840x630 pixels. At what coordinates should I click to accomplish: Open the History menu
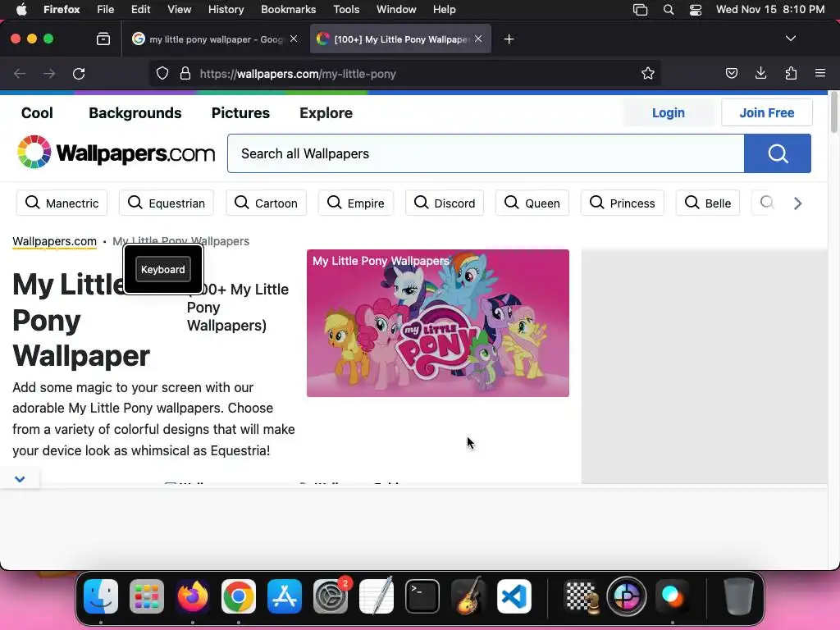point(226,9)
